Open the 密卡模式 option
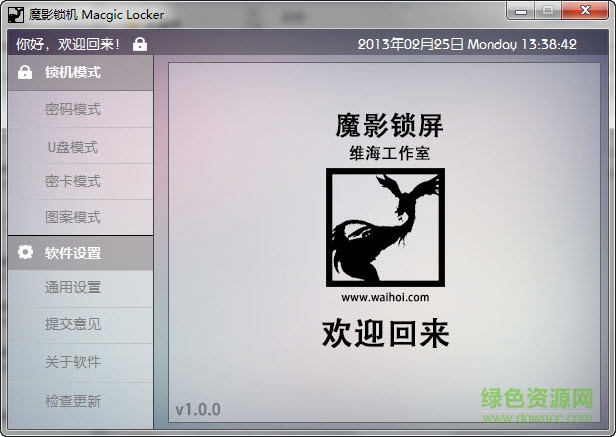Screen dimensions: 616x437 (x=73, y=182)
